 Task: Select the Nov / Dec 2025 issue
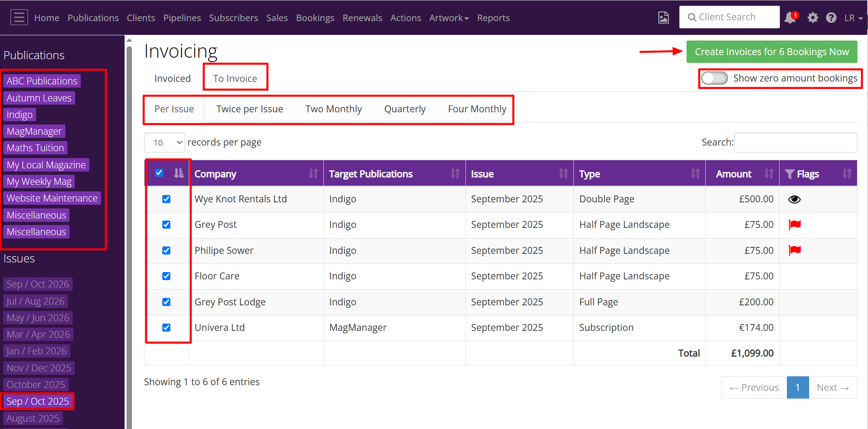click(x=39, y=368)
